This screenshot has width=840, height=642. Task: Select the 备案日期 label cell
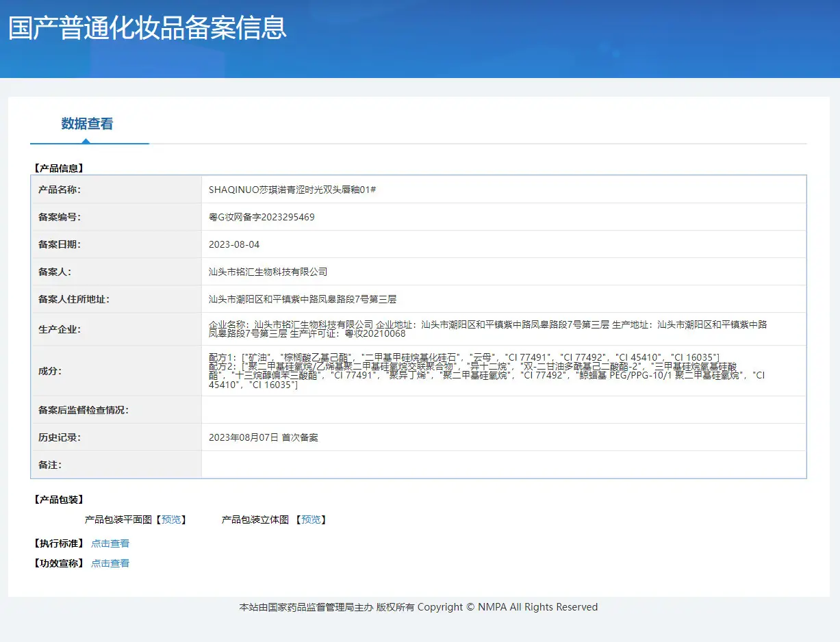116,244
